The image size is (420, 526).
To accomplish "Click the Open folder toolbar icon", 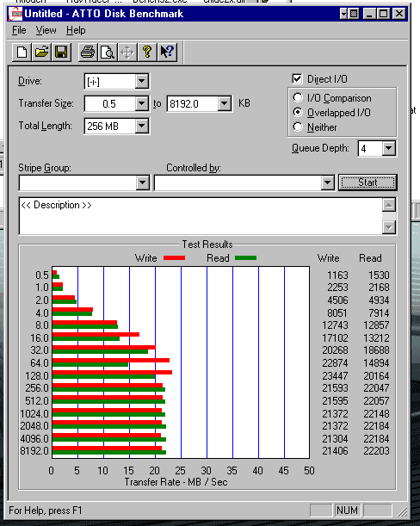I will point(41,53).
